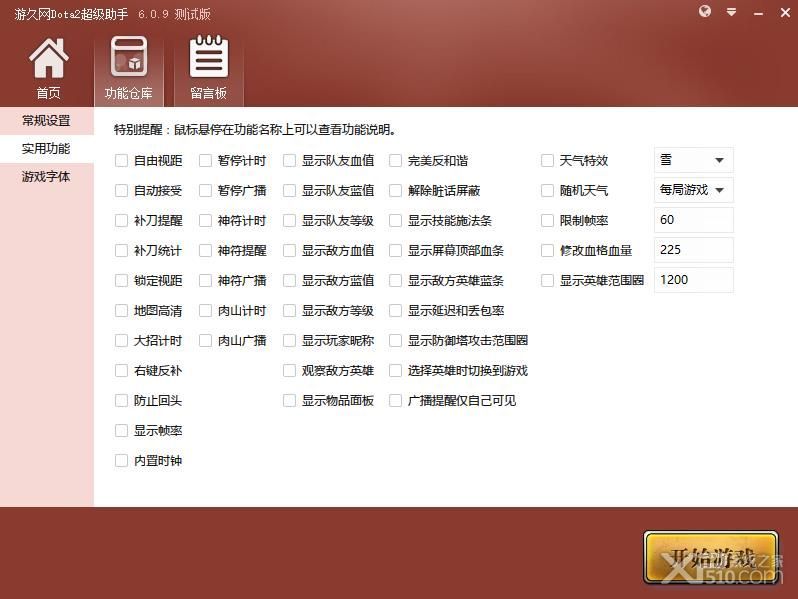Close the assistant window
Viewport: 798px width, 599px height.
pos(785,12)
